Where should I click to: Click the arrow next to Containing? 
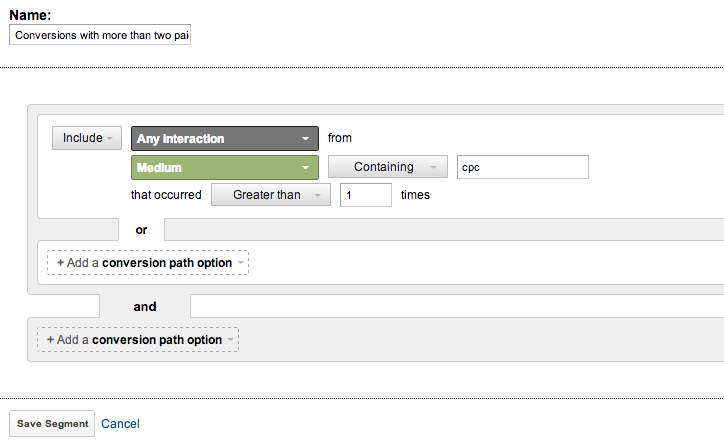pyautogui.click(x=434, y=167)
